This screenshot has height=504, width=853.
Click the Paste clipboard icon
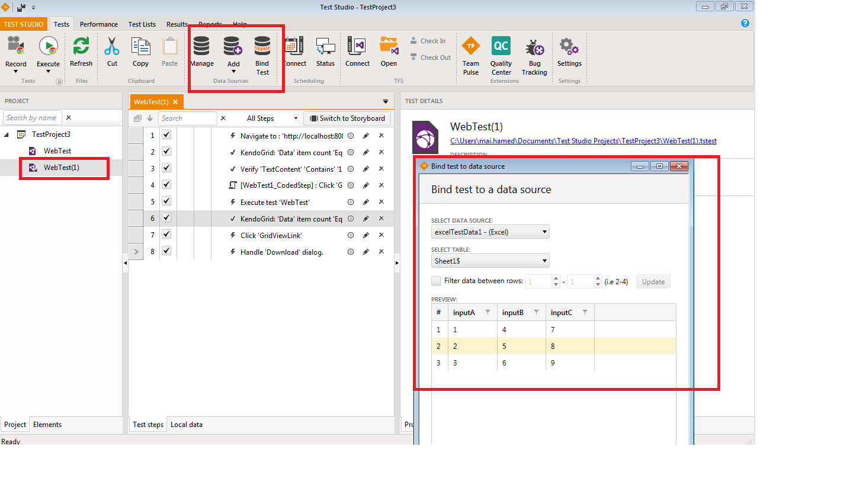[170, 46]
